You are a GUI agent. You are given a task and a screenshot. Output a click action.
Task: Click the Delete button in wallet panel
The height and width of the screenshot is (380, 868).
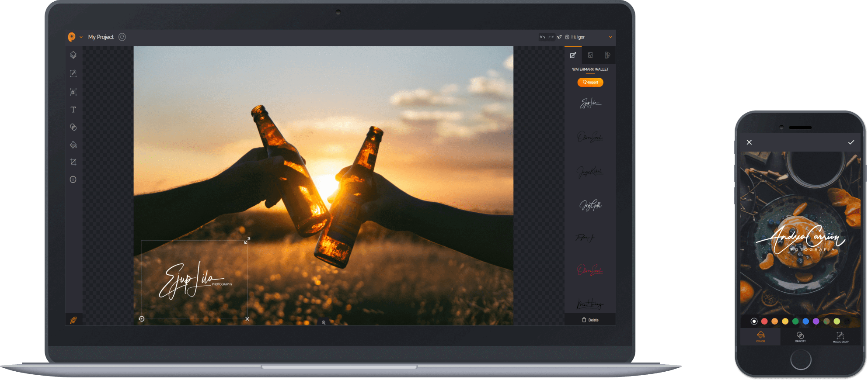pyautogui.click(x=590, y=320)
